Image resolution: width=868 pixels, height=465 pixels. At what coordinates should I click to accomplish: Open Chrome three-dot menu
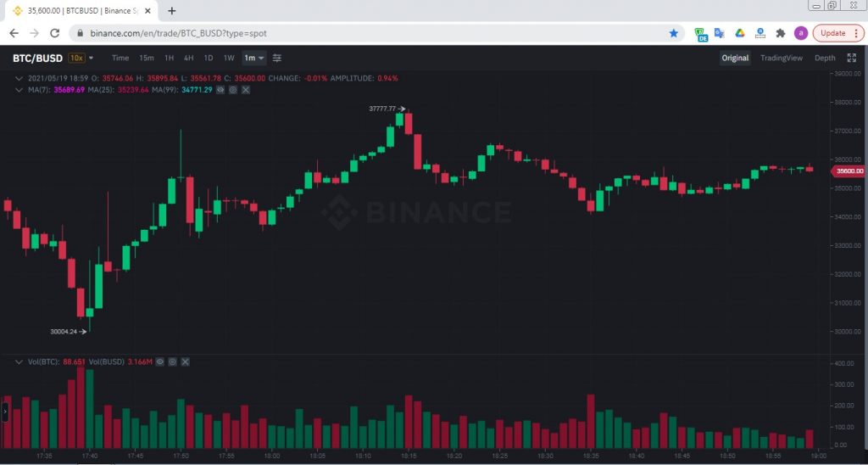[856, 33]
